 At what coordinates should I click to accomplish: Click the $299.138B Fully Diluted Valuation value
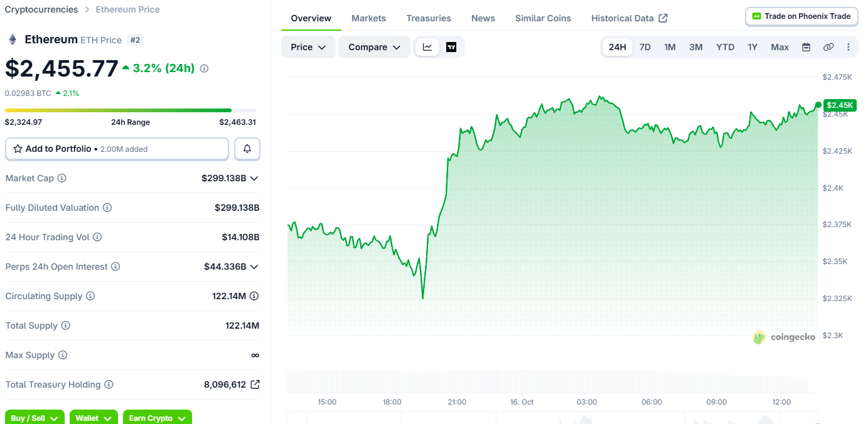coord(237,208)
